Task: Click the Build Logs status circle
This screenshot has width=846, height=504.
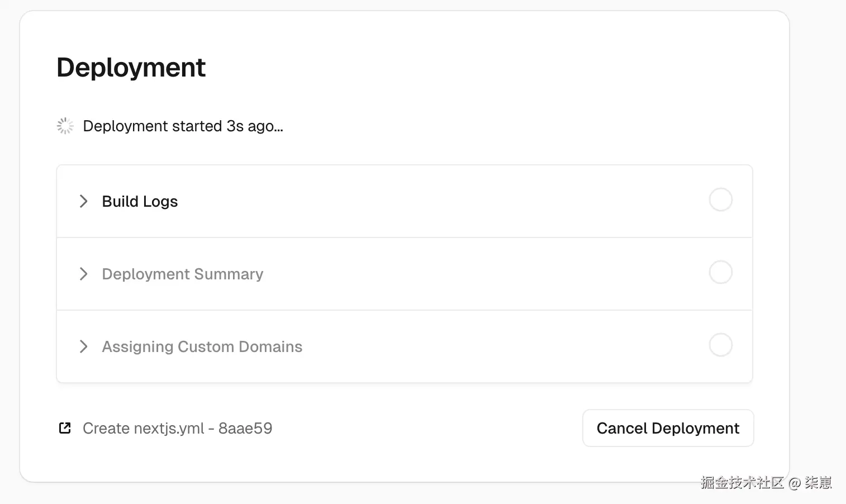Action: (x=720, y=200)
